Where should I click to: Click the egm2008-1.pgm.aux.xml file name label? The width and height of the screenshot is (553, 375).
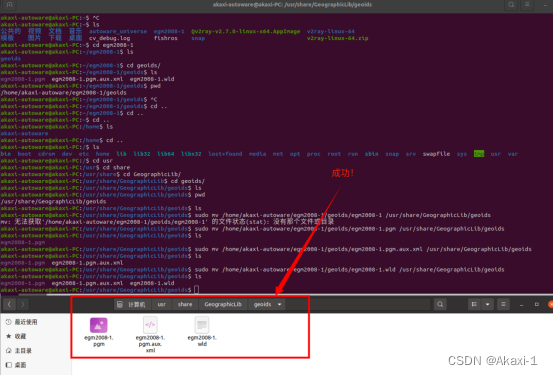tap(150, 344)
